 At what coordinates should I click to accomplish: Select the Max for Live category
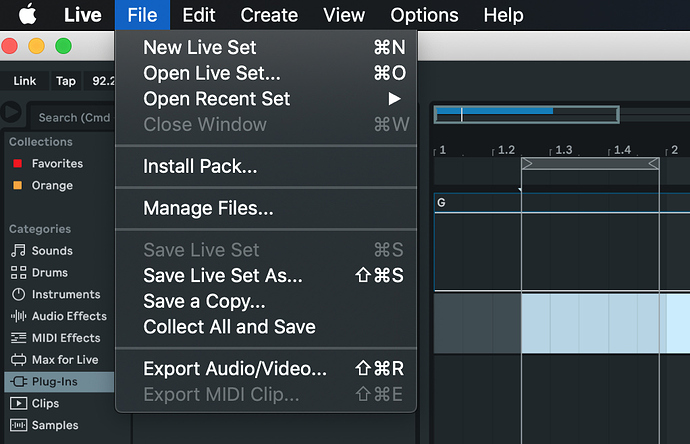(65, 360)
